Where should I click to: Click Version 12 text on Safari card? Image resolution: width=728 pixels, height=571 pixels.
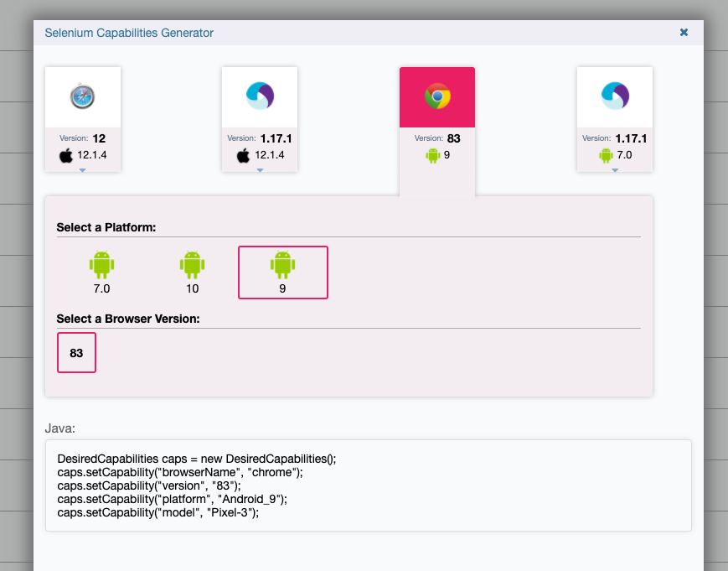tap(83, 138)
